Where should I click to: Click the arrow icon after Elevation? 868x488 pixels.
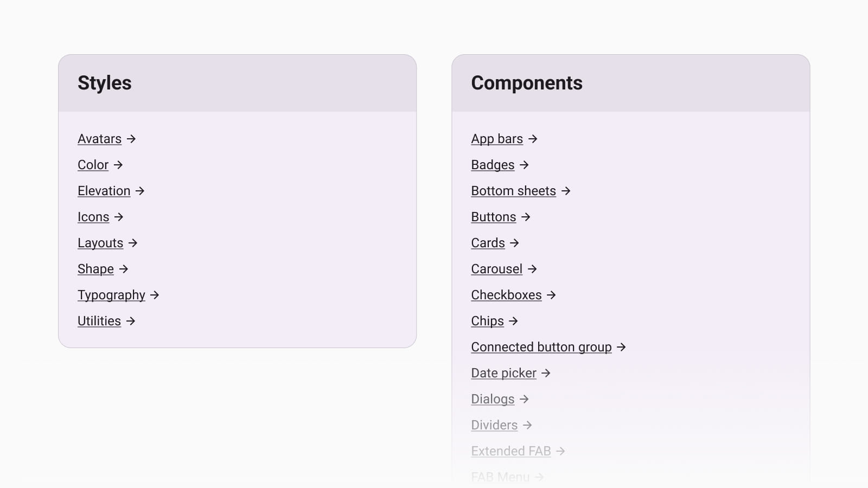pyautogui.click(x=140, y=191)
